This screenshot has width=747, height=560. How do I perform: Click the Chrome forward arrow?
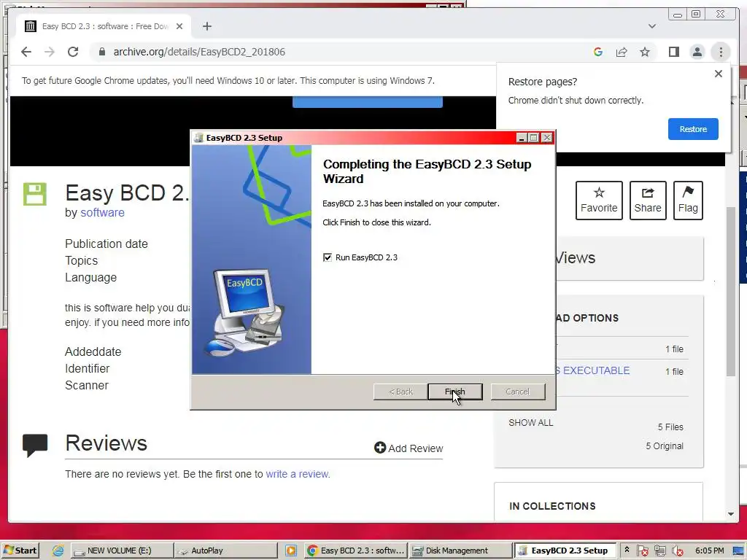pos(50,52)
